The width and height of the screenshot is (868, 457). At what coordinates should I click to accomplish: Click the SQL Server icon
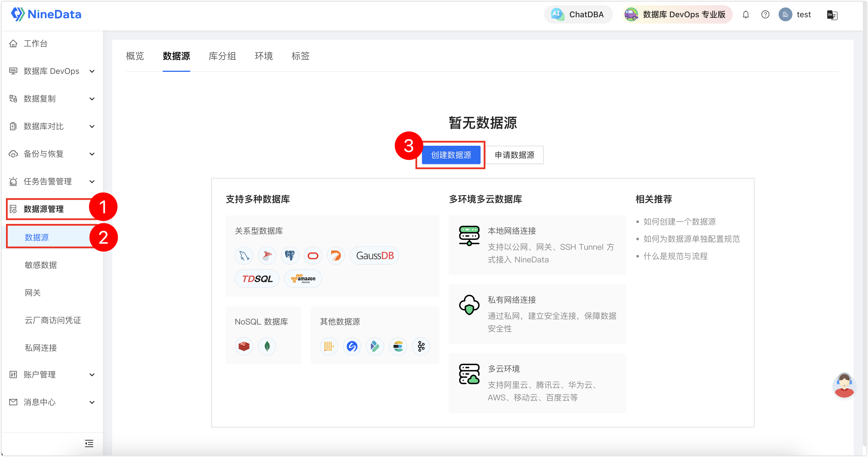pyautogui.click(x=267, y=256)
